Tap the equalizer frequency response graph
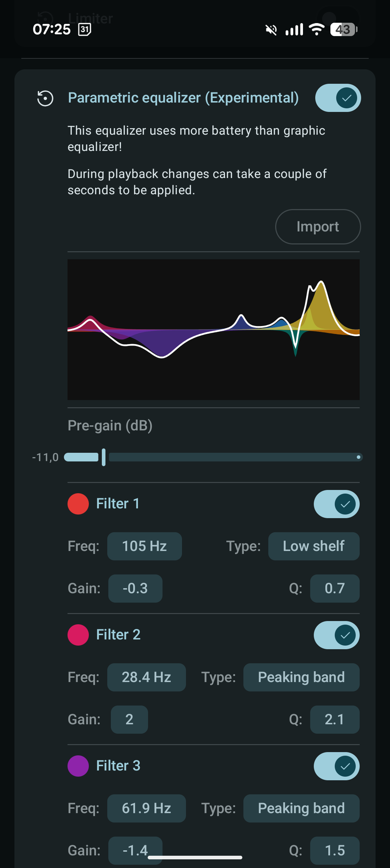390x868 pixels. pyautogui.click(x=213, y=329)
